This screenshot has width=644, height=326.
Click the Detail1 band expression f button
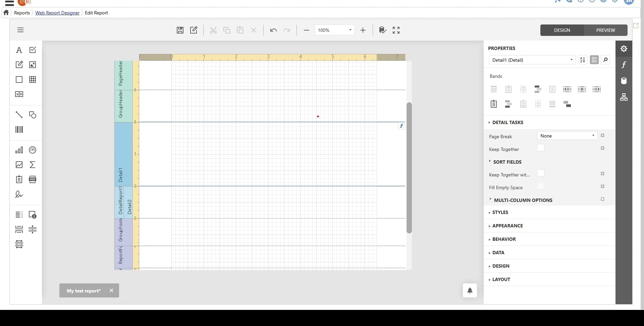[x=401, y=126]
